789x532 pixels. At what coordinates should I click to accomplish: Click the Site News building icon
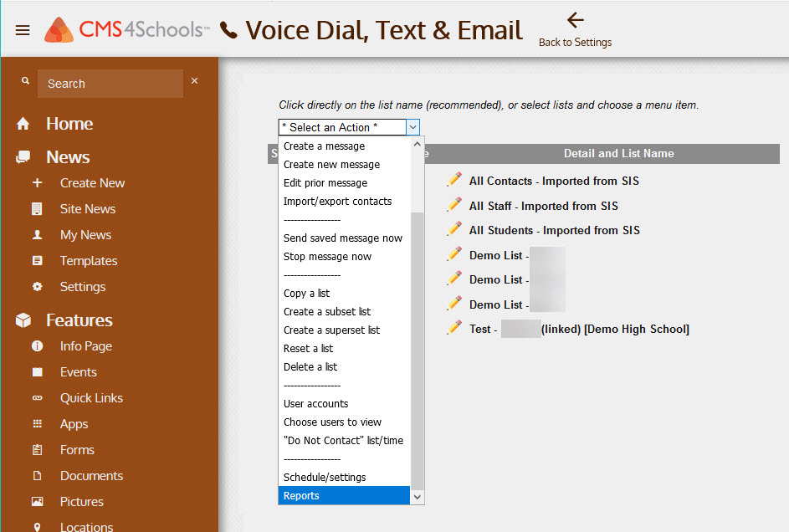point(37,208)
